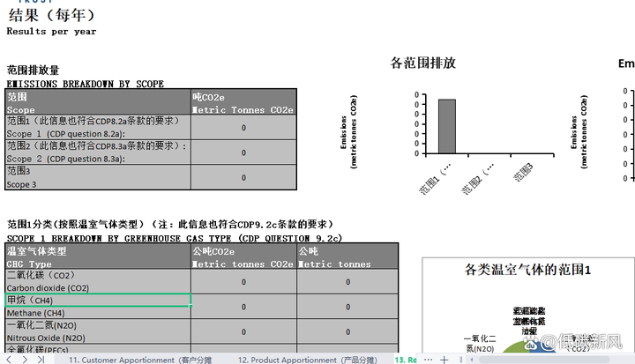635x364 pixels.
Task: Show more sheets via the ellipsis button
Action: pyautogui.click(x=428, y=359)
